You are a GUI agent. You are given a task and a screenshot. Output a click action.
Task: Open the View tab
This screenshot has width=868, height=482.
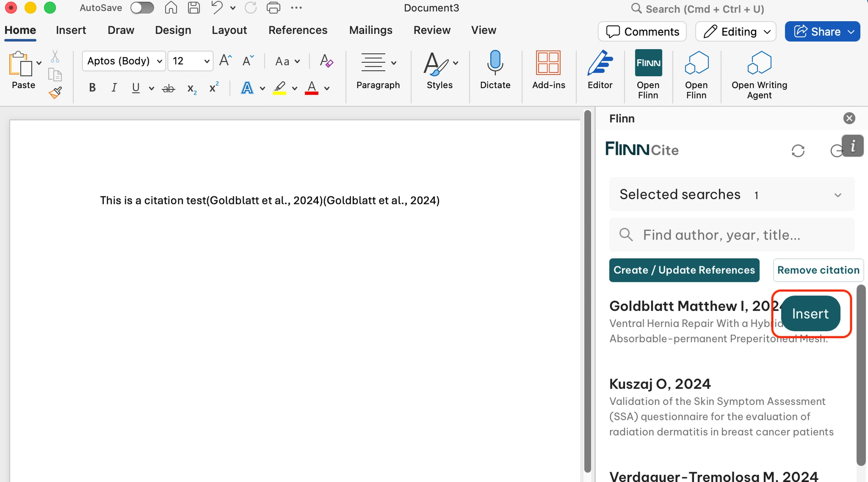484,30
